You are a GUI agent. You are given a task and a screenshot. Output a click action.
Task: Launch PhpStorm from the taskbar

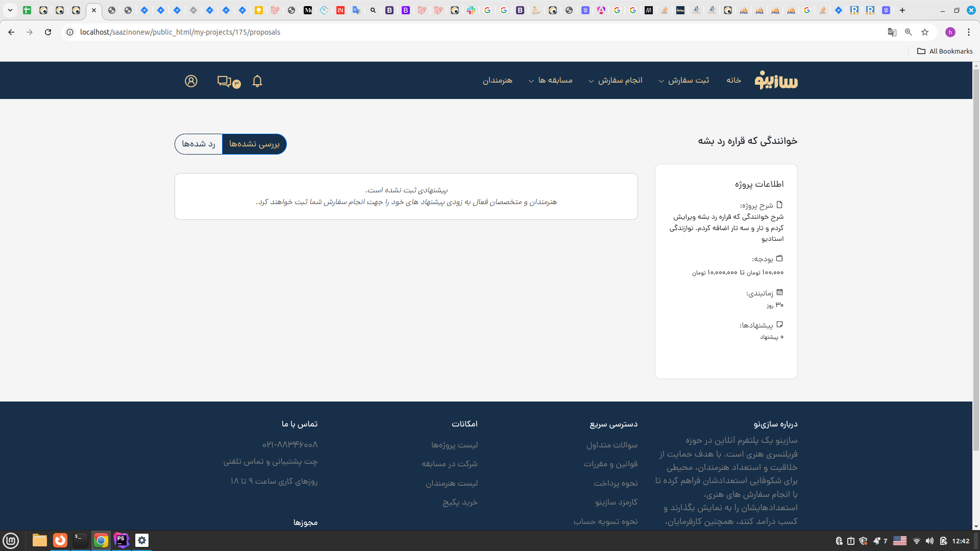[121, 540]
